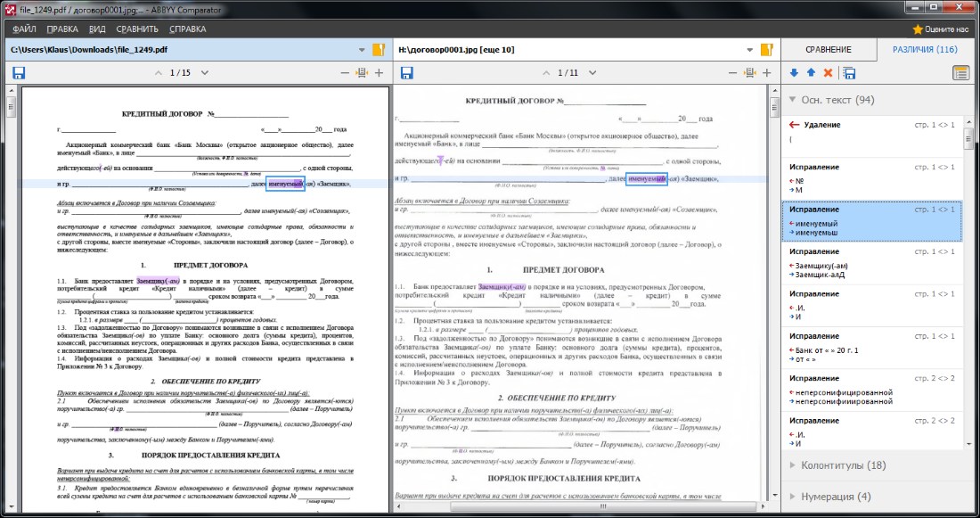Click highlighted word именуемый in the left document
This screenshot has height=518, width=980.
285,184
